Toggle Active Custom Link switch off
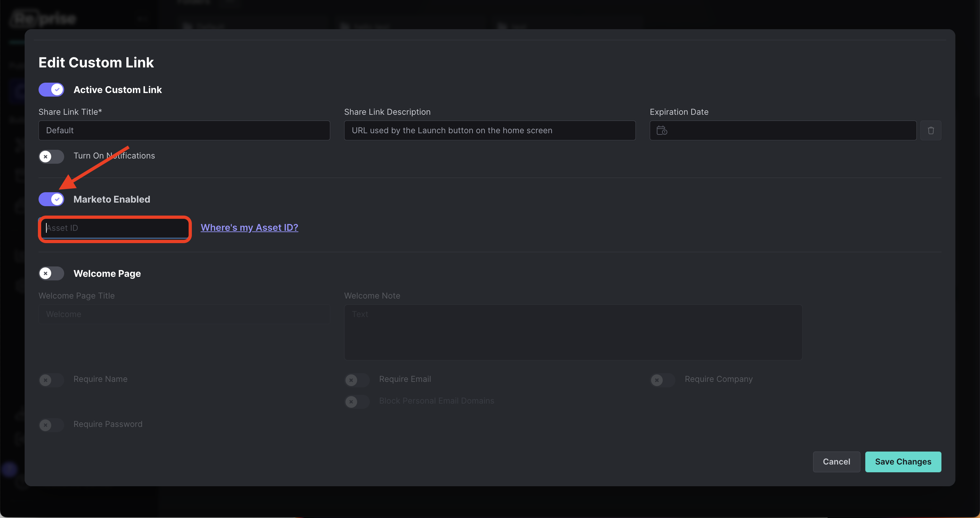Screen dimensions: 980x518 [x=51, y=90]
